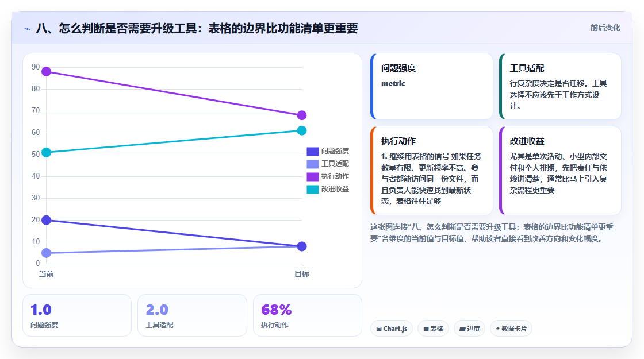The image size is (644, 359).
Task: Click the slide title beginning 八、怎么判断
Action: 197,28
